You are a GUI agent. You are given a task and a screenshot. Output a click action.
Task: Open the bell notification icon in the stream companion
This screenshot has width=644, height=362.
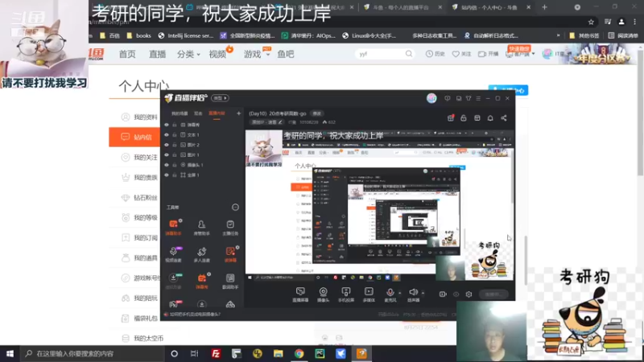[490, 118]
